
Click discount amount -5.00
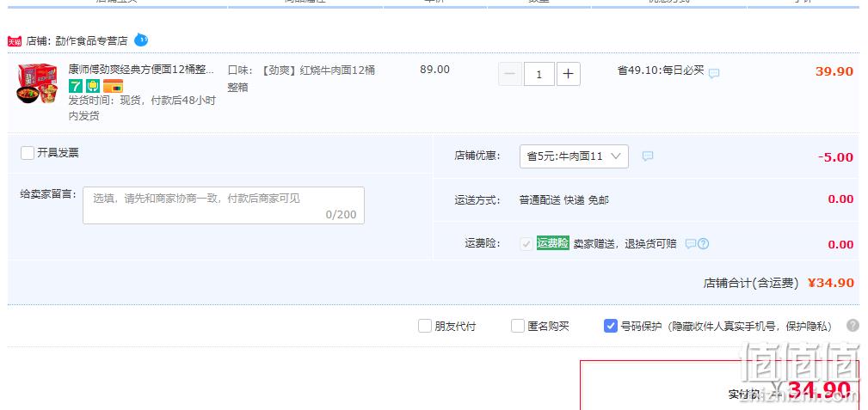click(x=836, y=157)
